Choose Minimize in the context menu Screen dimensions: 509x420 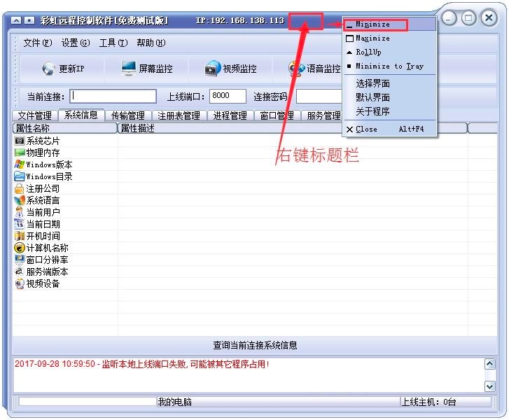click(389, 24)
